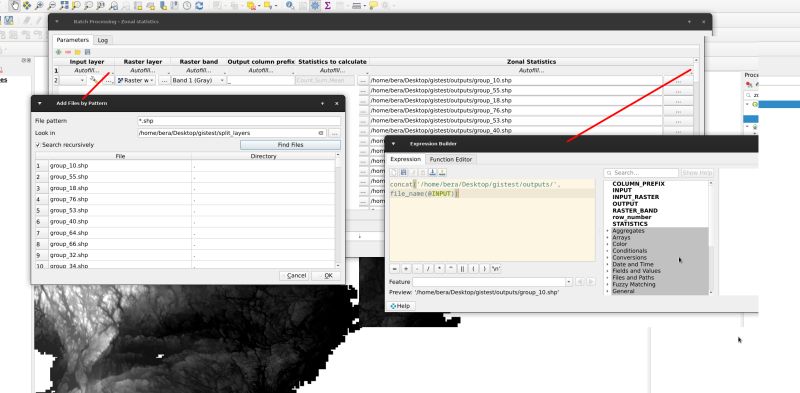Select the COLUMN_PREFIX variable
Image resolution: width=800 pixels, height=393 pixels.
coord(638,184)
